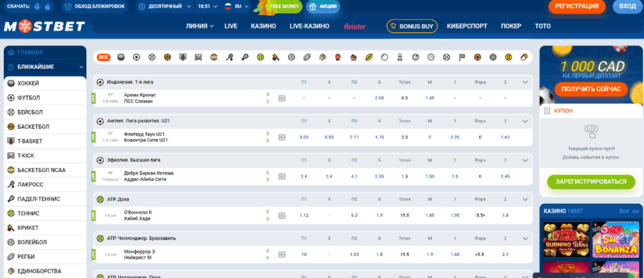The image size is (644, 278).
Task: Select Единоборства in the sidebar
Action: pyautogui.click(x=45, y=271)
